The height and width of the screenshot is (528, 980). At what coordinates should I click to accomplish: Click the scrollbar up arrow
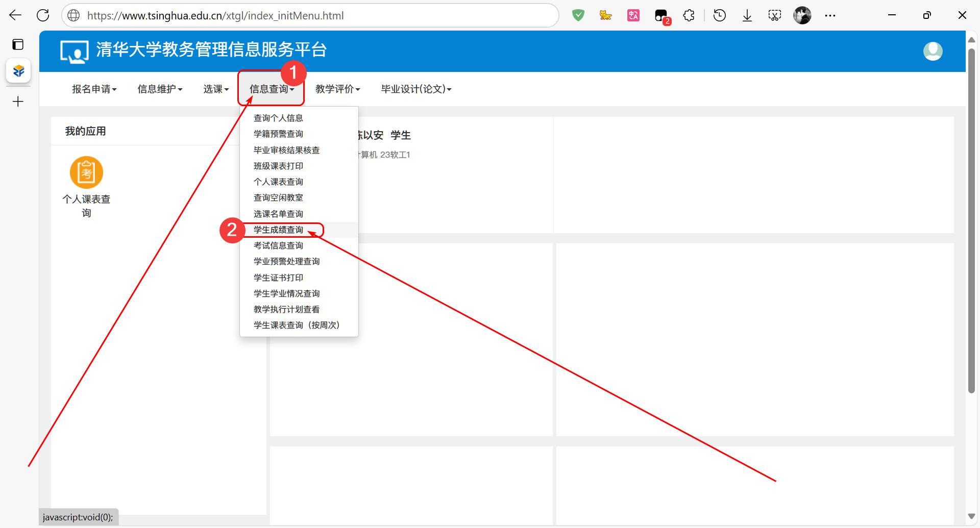click(x=971, y=40)
